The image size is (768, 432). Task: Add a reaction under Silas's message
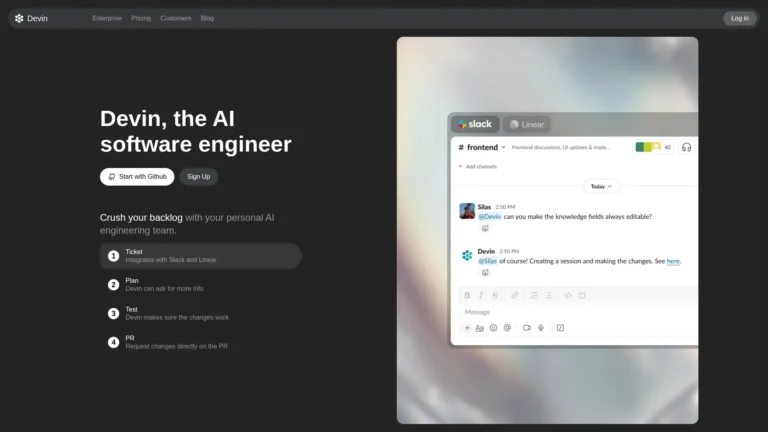click(485, 228)
